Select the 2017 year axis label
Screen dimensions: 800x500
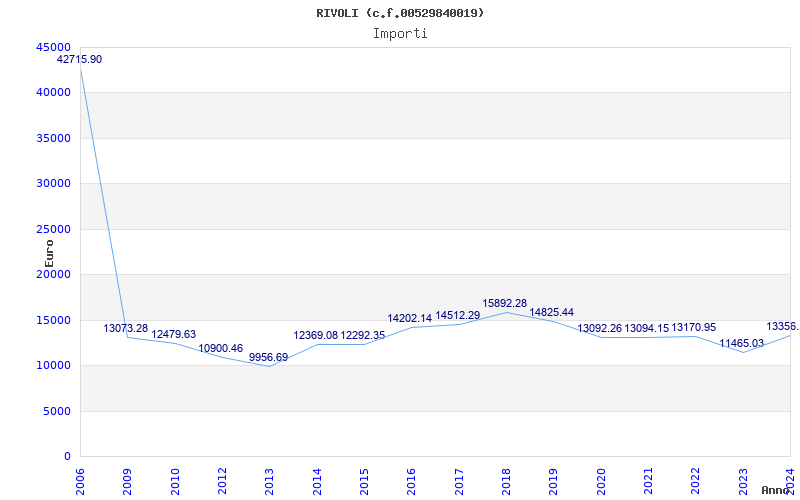[459, 482]
